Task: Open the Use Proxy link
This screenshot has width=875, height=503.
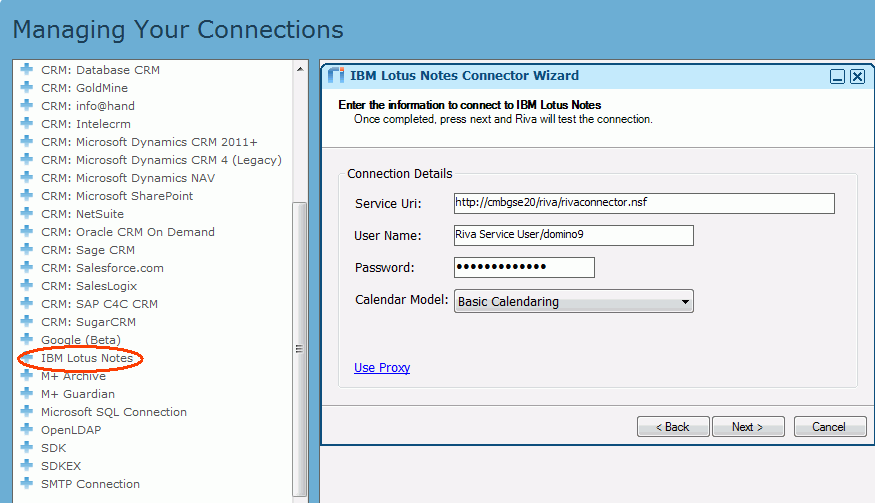Action: pos(382,368)
